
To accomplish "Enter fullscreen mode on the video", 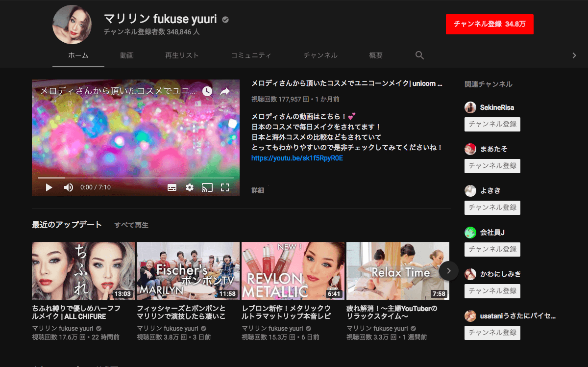I will tap(225, 187).
